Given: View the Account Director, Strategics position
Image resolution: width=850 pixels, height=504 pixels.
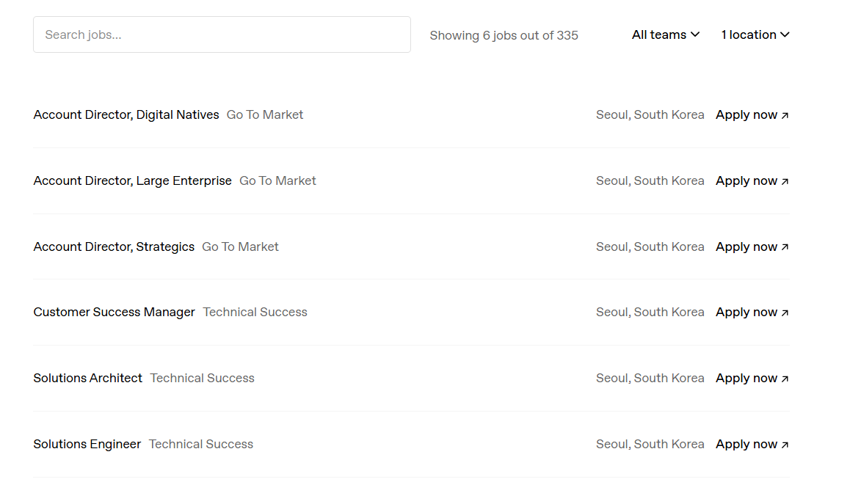Looking at the screenshot, I should click(114, 246).
